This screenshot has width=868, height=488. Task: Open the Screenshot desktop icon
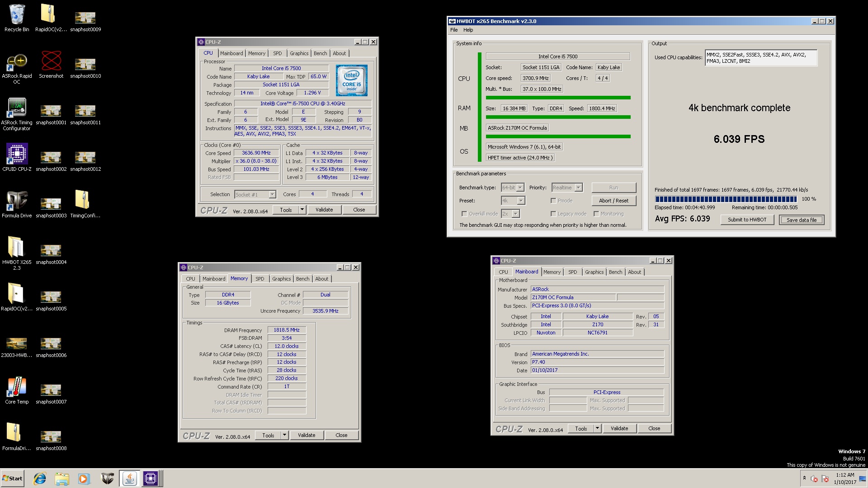tap(51, 65)
